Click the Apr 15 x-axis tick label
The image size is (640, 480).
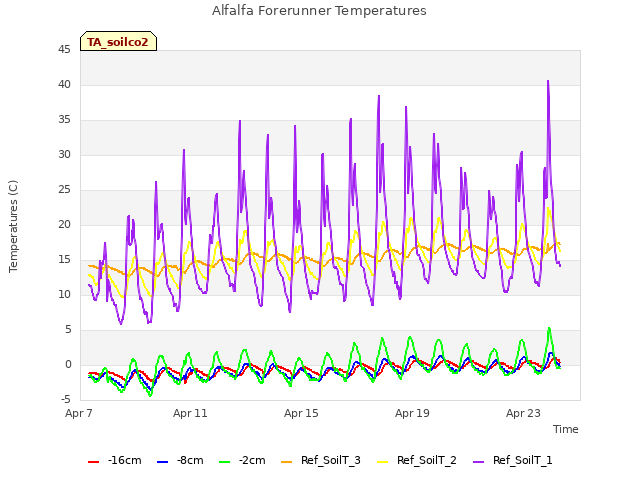click(x=301, y=413)
